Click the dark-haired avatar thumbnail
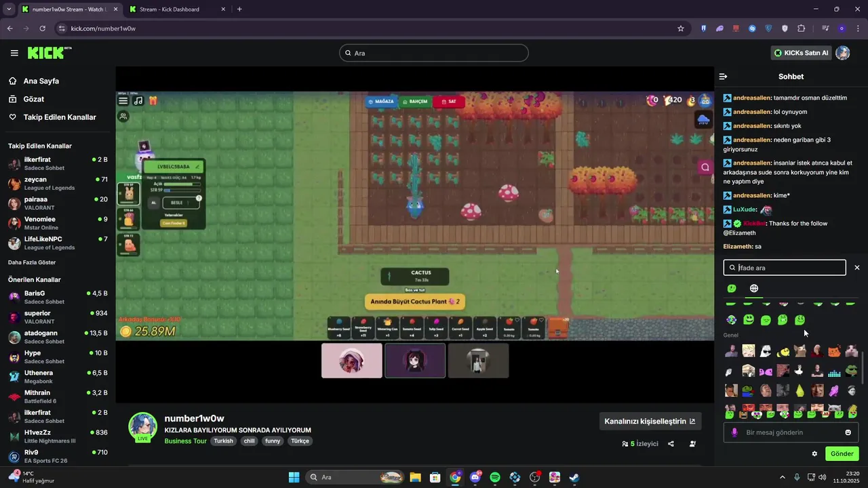Viewport: 868px width, 488px height. click(x=415, y=361)
